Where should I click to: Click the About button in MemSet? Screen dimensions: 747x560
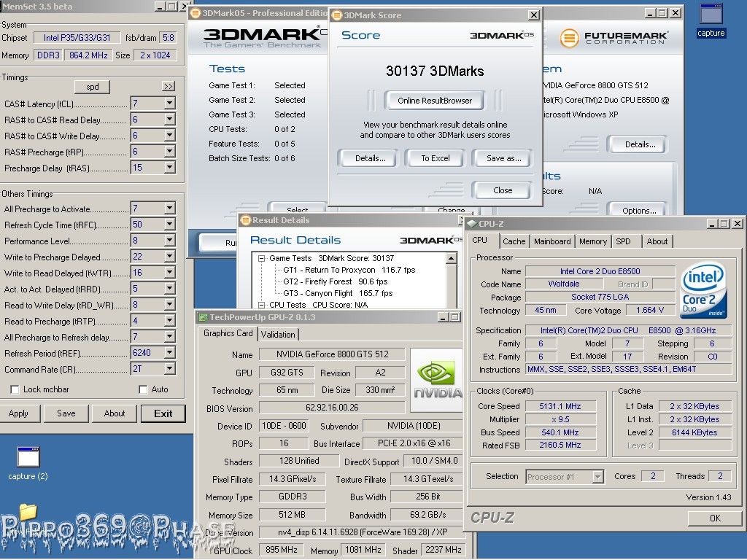pyautogui.click(x=115, y=413)
